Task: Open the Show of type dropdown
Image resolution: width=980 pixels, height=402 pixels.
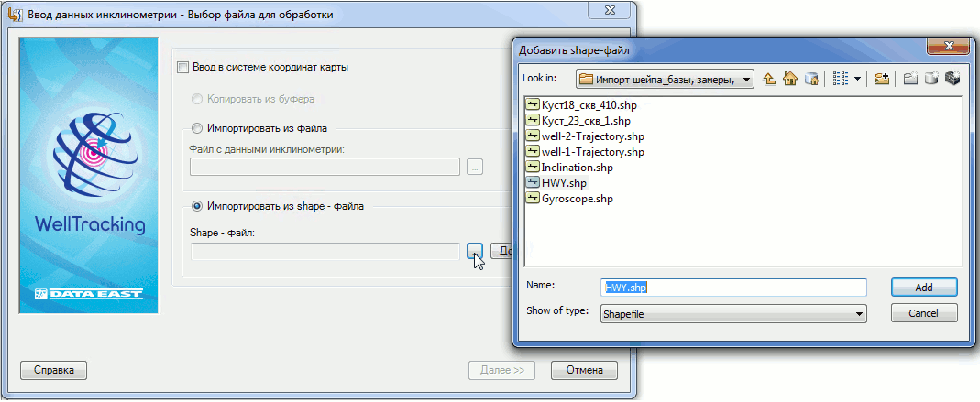Action: pyautogui.click(x=858, y=313)
